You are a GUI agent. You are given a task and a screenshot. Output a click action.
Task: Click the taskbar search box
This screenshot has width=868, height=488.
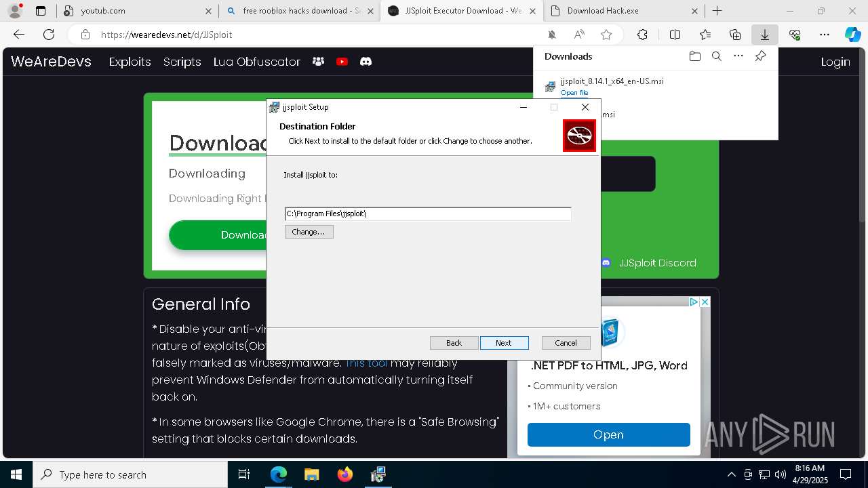(130, 474)
